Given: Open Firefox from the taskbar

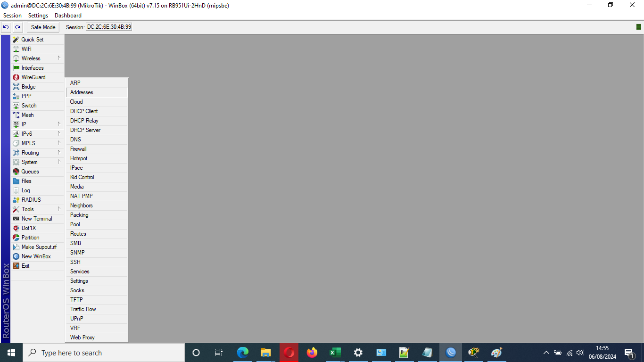Looking at the screenshot, I should point(312,353).
